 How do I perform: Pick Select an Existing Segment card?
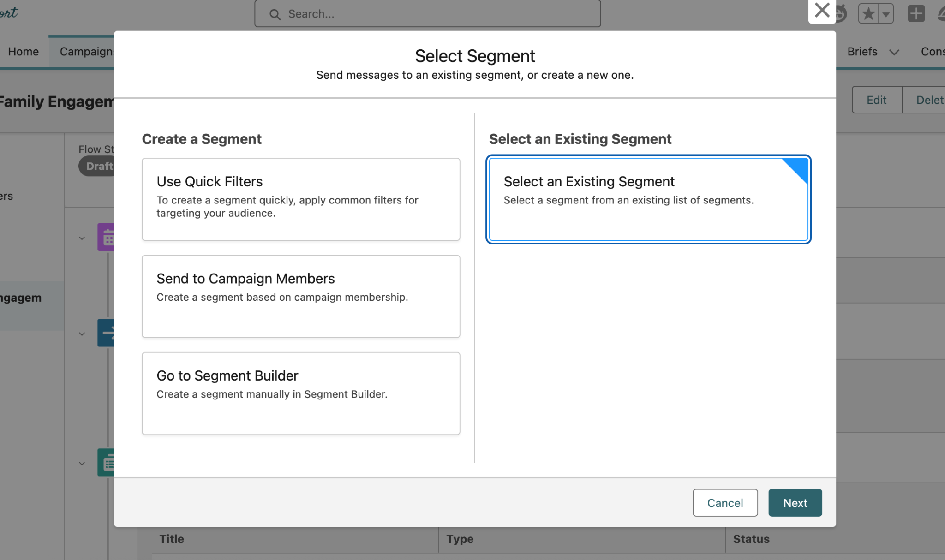648,199
